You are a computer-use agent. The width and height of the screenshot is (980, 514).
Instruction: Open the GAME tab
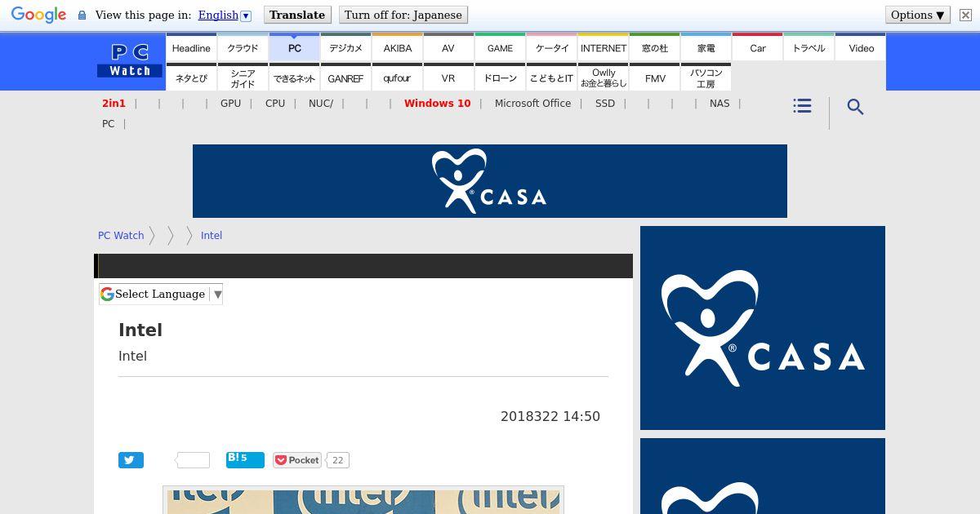(500, 48)
